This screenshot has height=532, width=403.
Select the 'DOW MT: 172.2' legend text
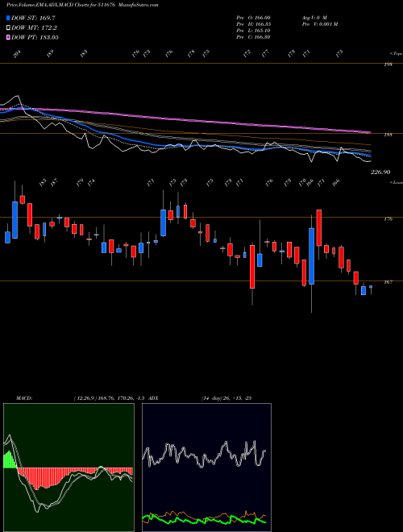pyautogui.click(x=34, y=28)
